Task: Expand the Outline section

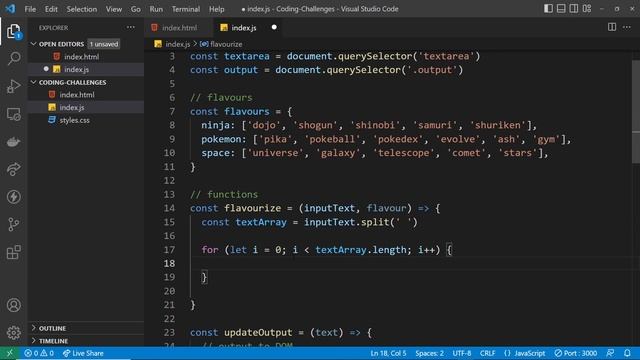Action: coord(52,328)
